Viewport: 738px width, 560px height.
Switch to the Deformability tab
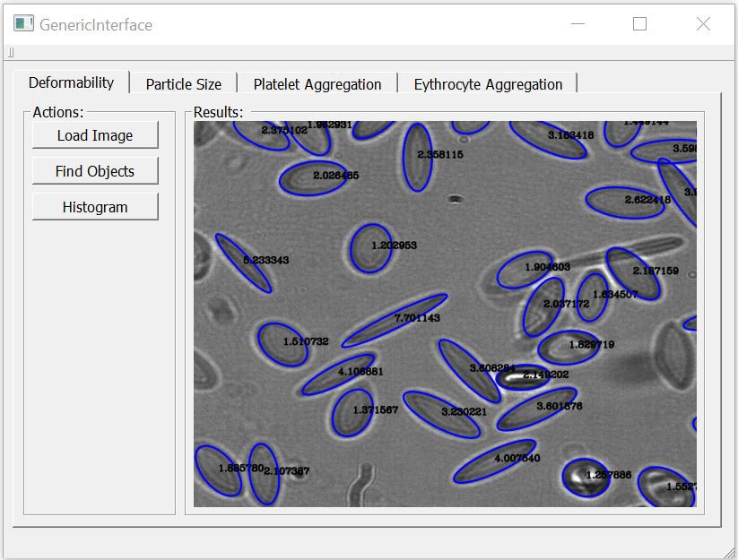(x=71, y=82)
